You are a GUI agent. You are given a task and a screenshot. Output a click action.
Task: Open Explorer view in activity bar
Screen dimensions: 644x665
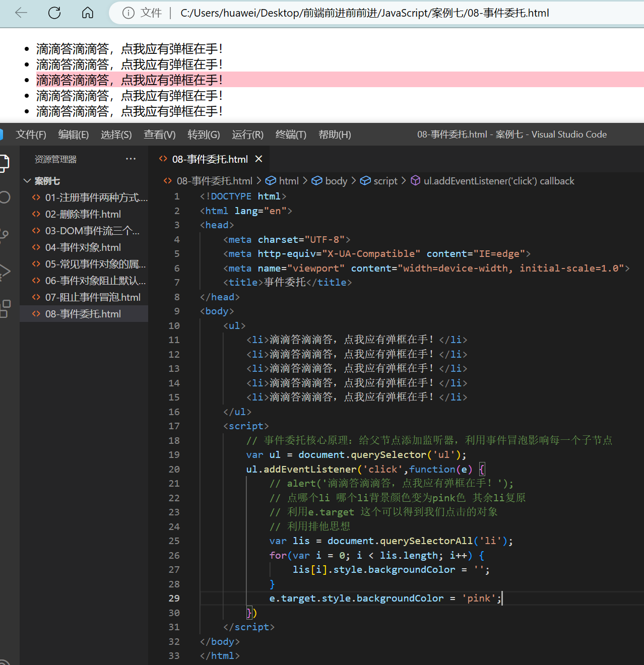tap(4, 163)
